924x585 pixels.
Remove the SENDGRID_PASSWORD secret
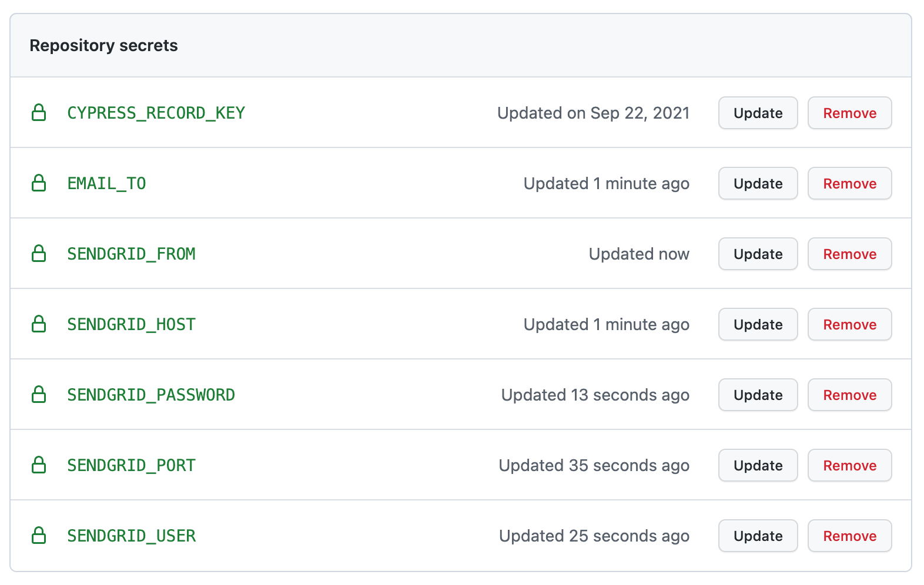tap(849, 395)
